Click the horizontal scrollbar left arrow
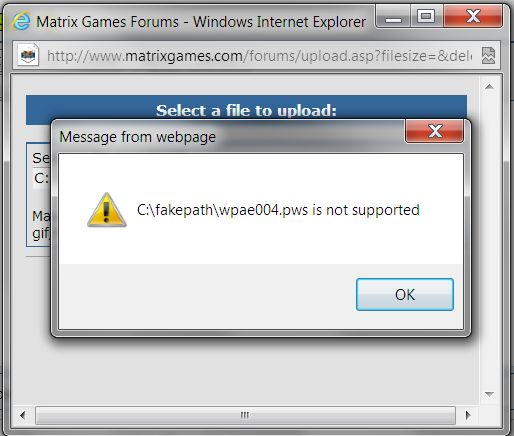 [23, 415]
